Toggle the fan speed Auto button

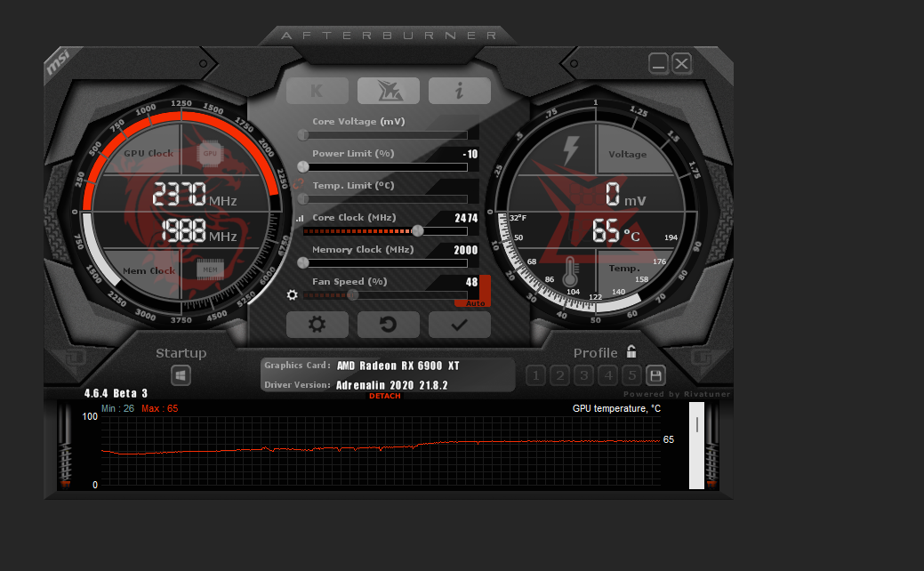click(x=476, y=303)
